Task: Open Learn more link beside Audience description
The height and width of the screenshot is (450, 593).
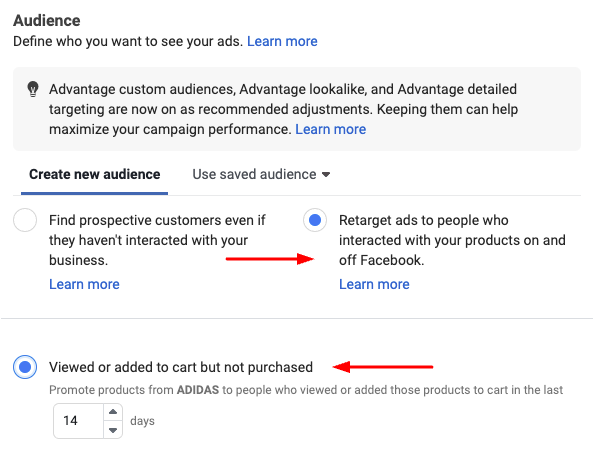Action: click(282, 41)
